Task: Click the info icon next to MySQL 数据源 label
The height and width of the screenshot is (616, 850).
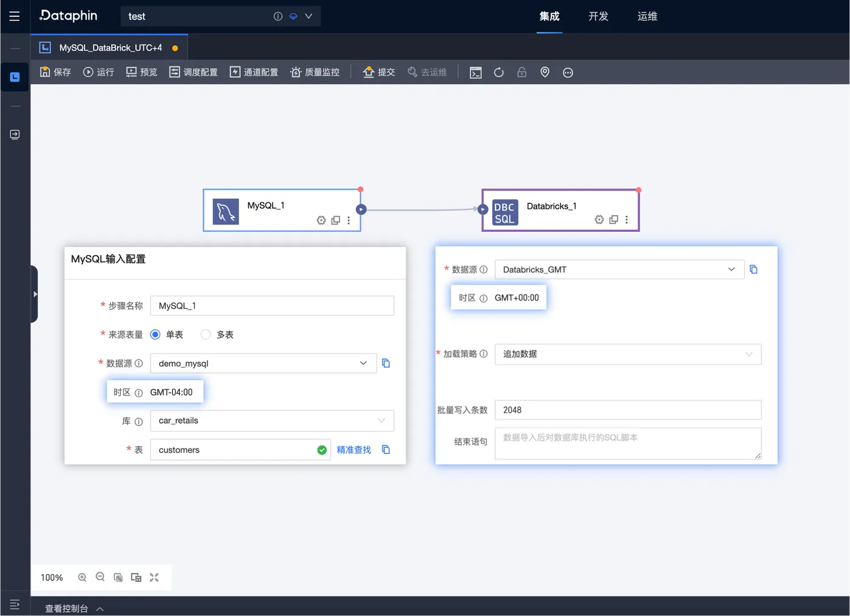Action: pyautogui.click(x=138, y=364)
